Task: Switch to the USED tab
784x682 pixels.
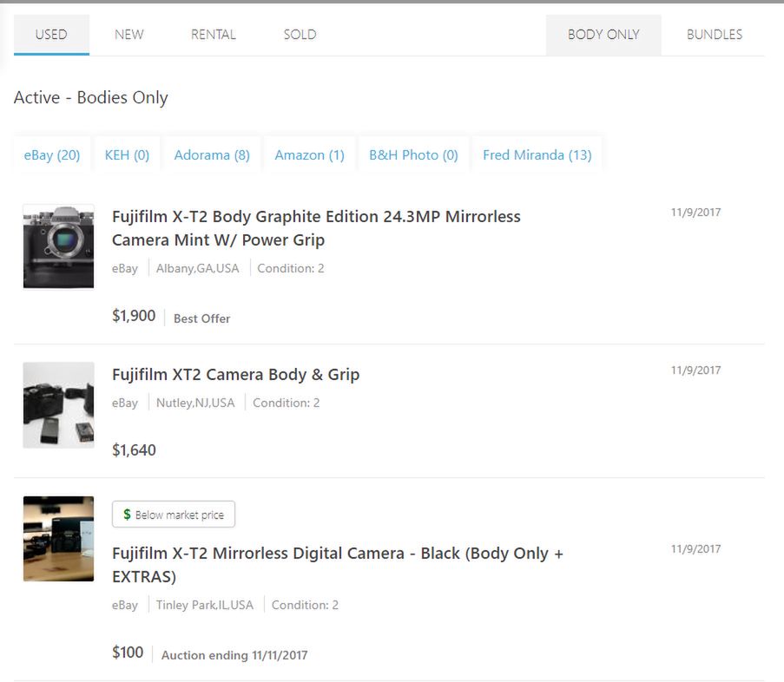Action: [51, 35]
